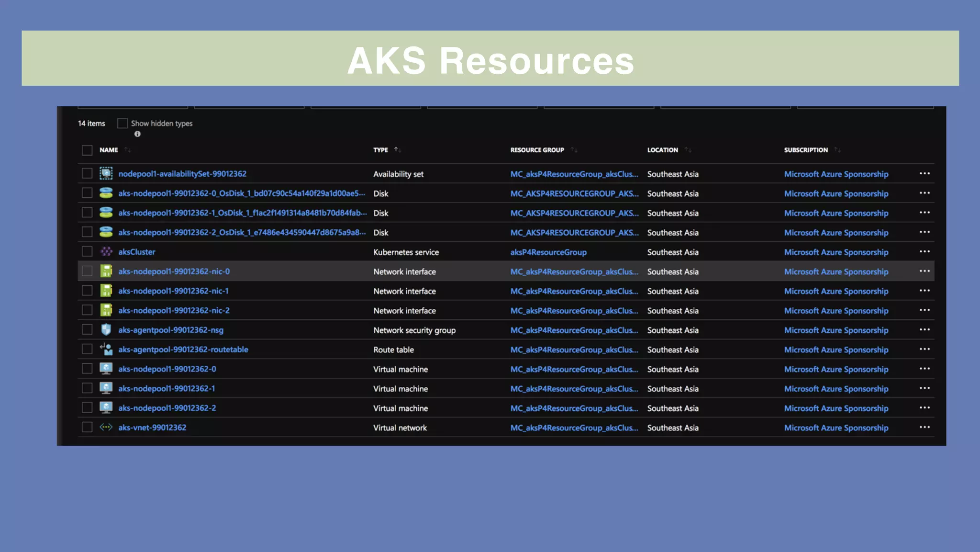Open the ellipsis menu for the nic-2 row
The height and width of the screenshot is (552, 980).
[924, 310]
